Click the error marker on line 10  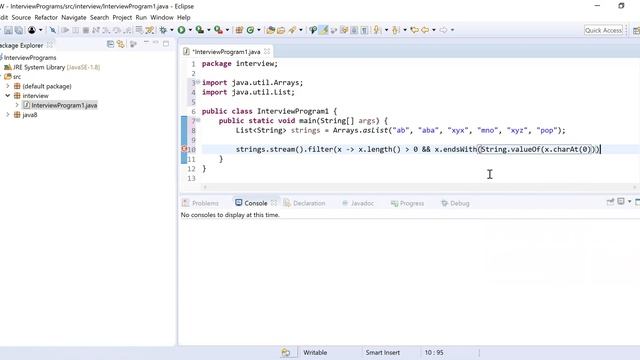pos(184,149)
